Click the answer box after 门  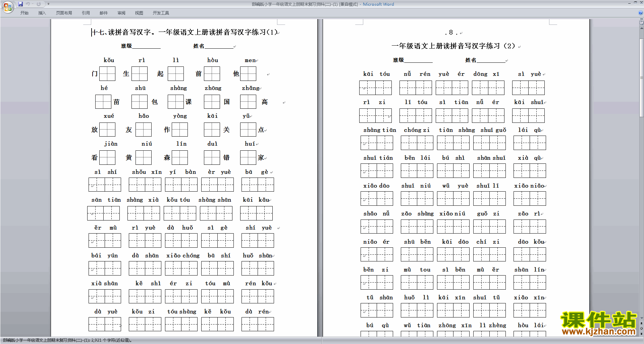(107, 73)
